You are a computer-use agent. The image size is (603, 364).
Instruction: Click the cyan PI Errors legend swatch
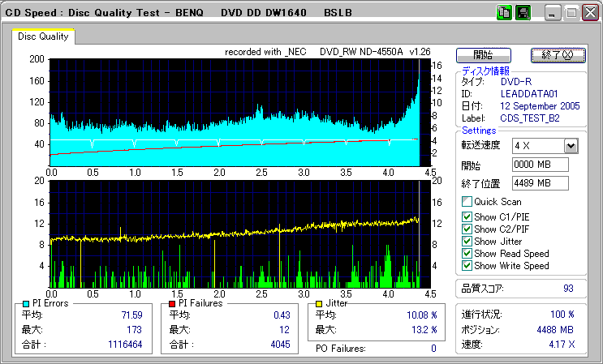(26, 303)
